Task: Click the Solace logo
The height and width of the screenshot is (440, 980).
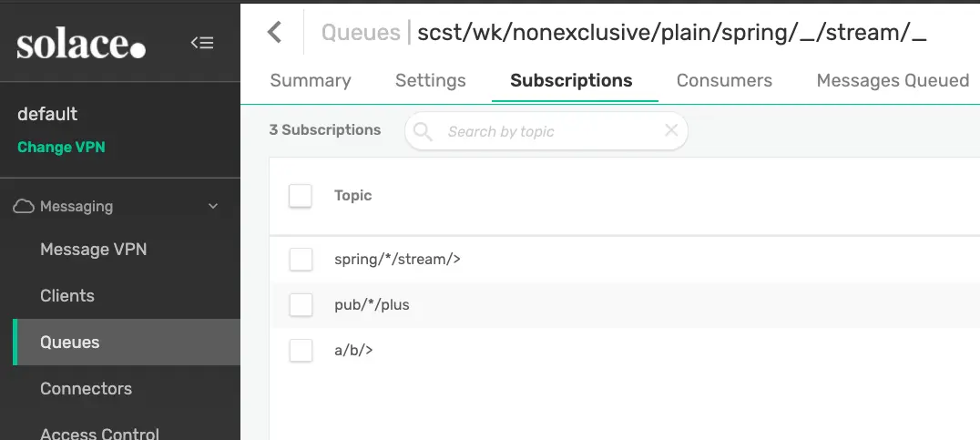Action: click(81, 43)
